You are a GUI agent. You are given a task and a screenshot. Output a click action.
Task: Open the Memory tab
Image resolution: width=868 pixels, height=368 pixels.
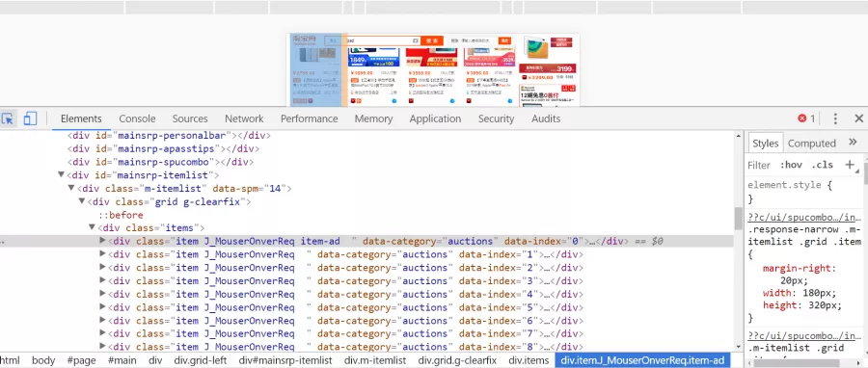tap(373, 118)
